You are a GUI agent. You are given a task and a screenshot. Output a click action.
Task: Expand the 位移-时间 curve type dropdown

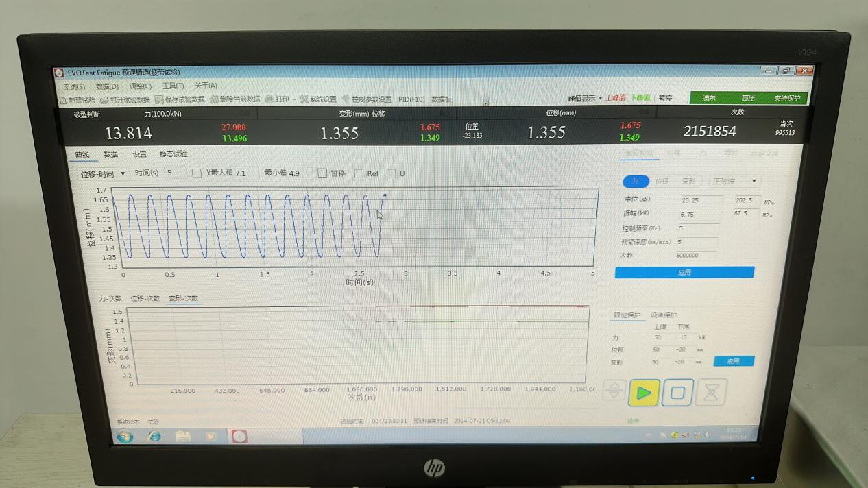103,174
